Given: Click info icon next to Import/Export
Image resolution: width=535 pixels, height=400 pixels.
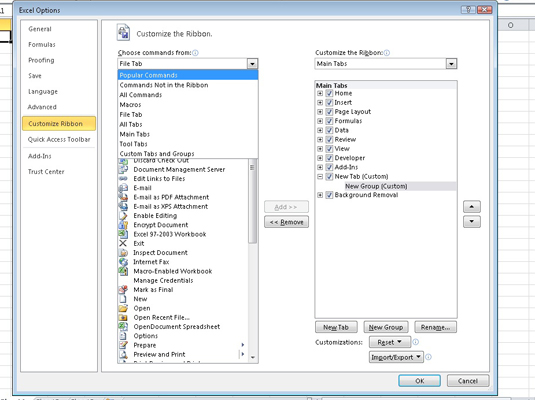Looking at the screenshot, I should pyautogui.click(x=429, y=357).
